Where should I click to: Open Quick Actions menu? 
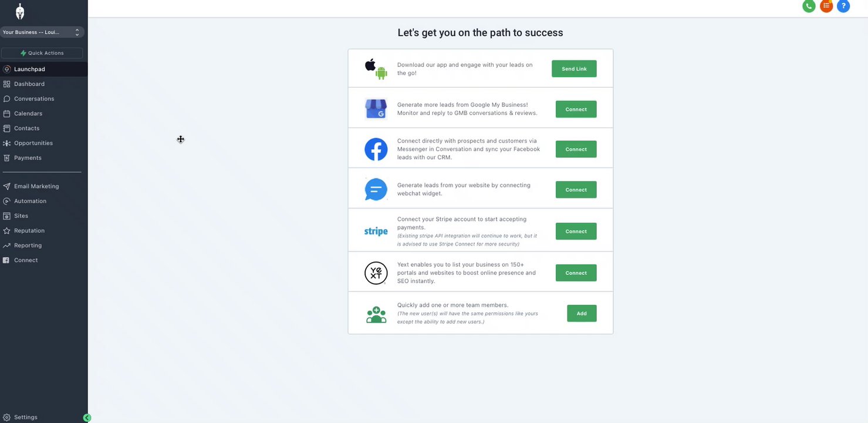tap(42, 53)
